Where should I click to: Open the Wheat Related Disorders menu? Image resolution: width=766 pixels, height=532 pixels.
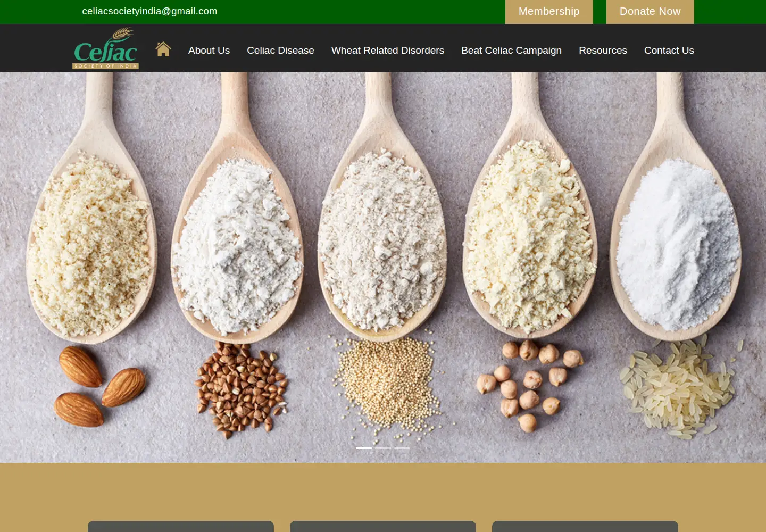(x=388, y=51)
